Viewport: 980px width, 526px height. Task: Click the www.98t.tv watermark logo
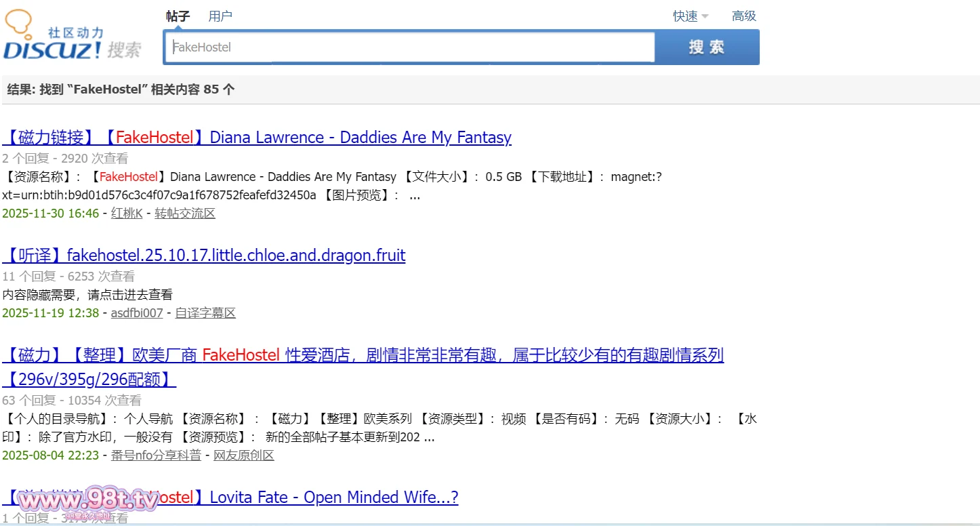click(88, 502)
